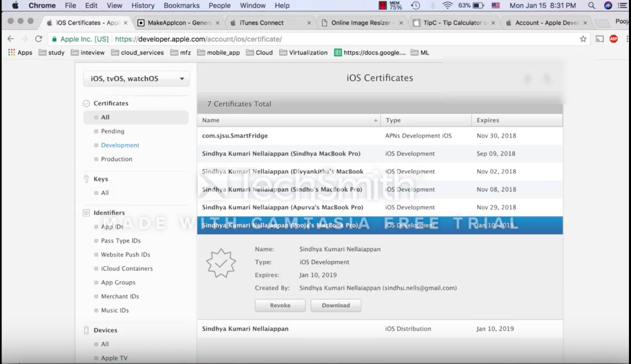
Task: Open Music IDs in sidebar
Action: click(x=115, y=311)
